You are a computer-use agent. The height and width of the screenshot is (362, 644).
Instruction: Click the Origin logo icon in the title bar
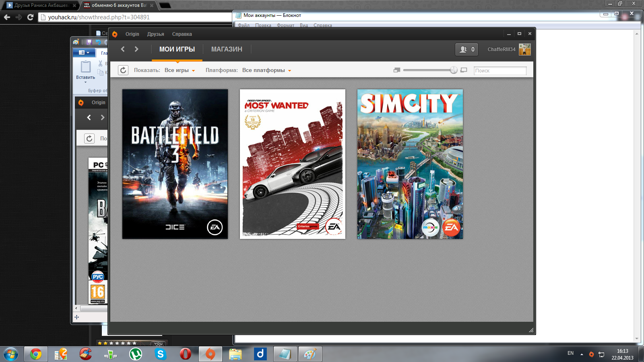point(115,34)
